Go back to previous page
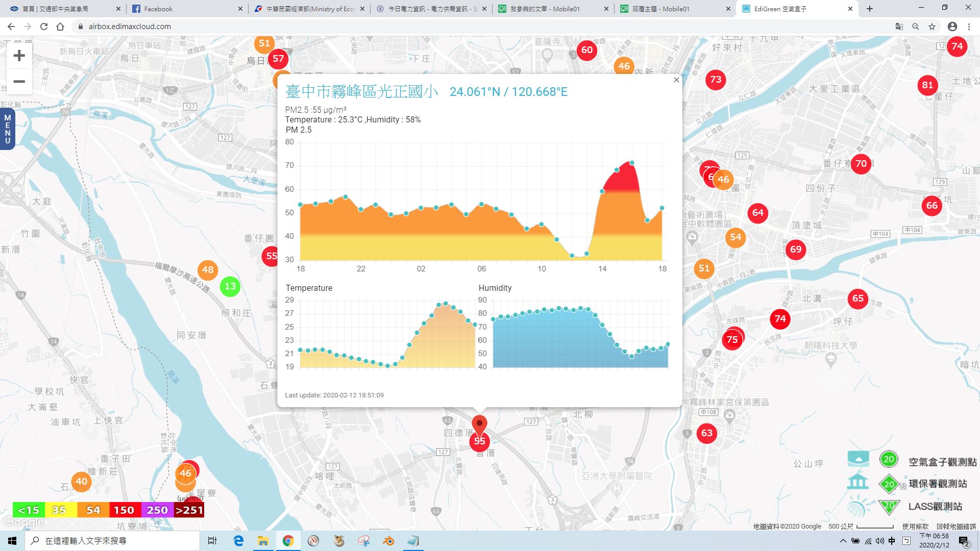This screenshot has height=551, width=980. tap(11, 27)
